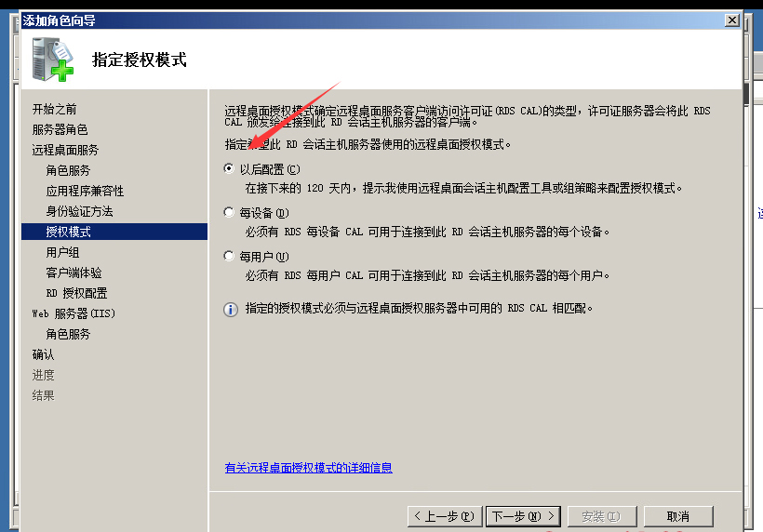Click the 下一步 button
Screen dimensions: 763x532
pos(523,516)
